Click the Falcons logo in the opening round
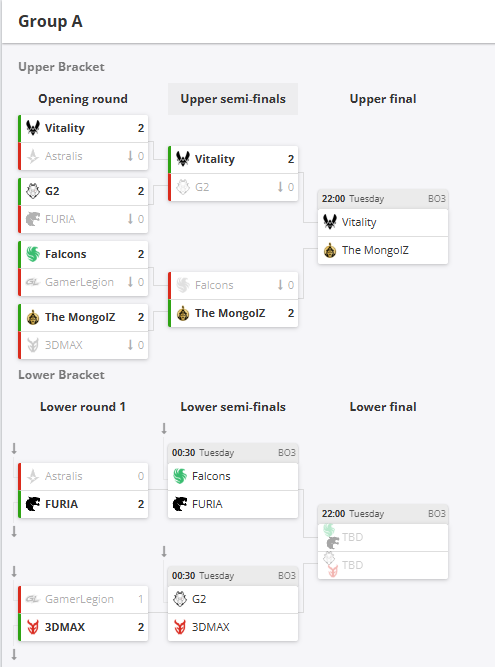The height and width of the screenshot is (667, 495). 33,254
